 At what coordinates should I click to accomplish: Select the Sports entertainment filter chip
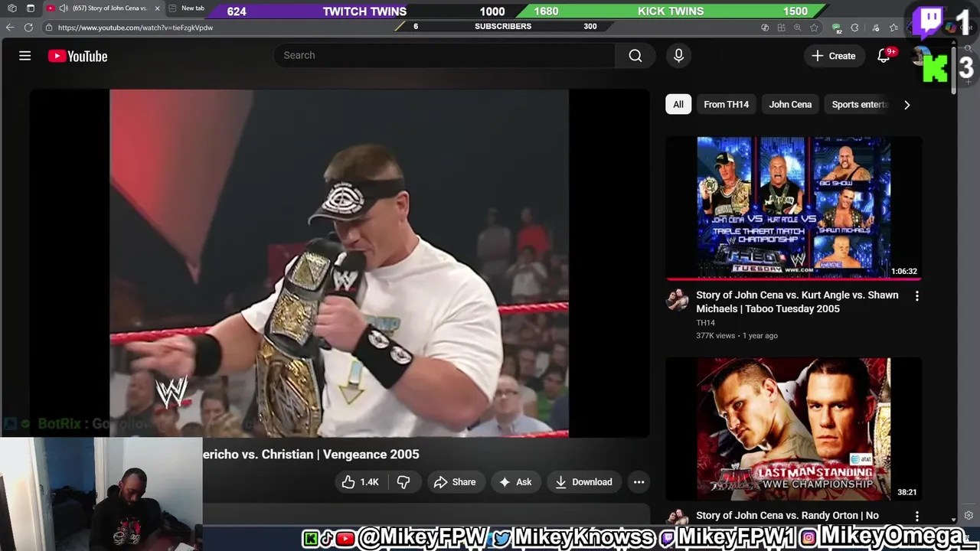click(x=859, y=104)
